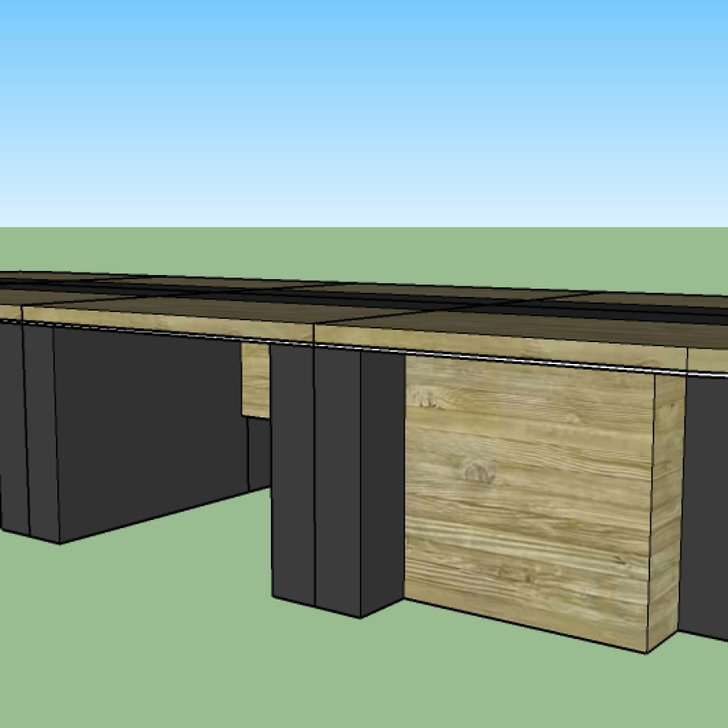Select the black face adjoining the wood panel
The height and width of the screenshot is (728, 728).
pyautogui.click(x=382, y=477)
